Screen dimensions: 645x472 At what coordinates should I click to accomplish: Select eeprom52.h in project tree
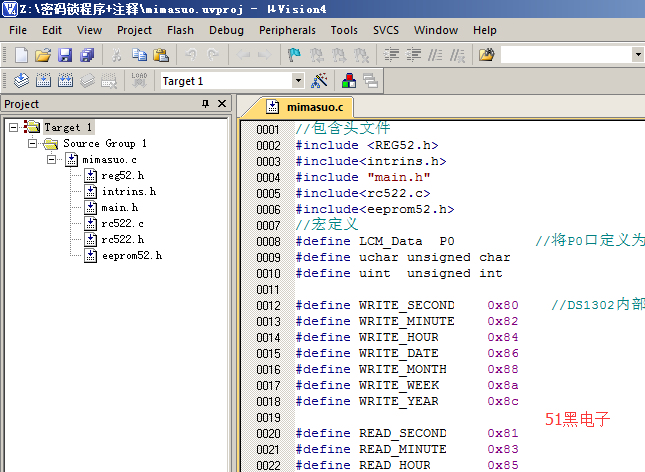tap(132, 256)
